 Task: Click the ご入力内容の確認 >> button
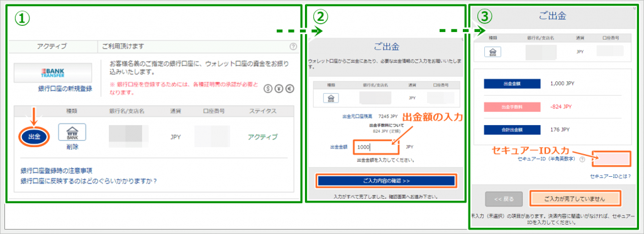pos(386,181)
